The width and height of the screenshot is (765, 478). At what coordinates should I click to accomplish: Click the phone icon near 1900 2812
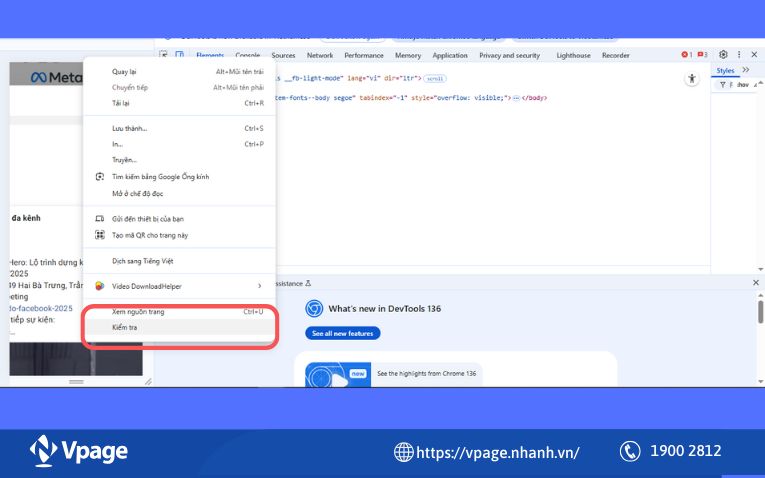pos(630,451)
